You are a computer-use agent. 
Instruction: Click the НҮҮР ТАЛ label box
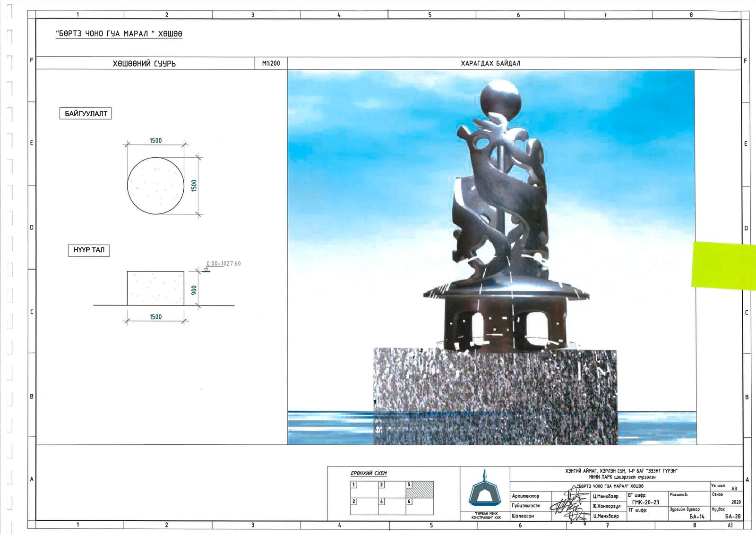point(89,250)
